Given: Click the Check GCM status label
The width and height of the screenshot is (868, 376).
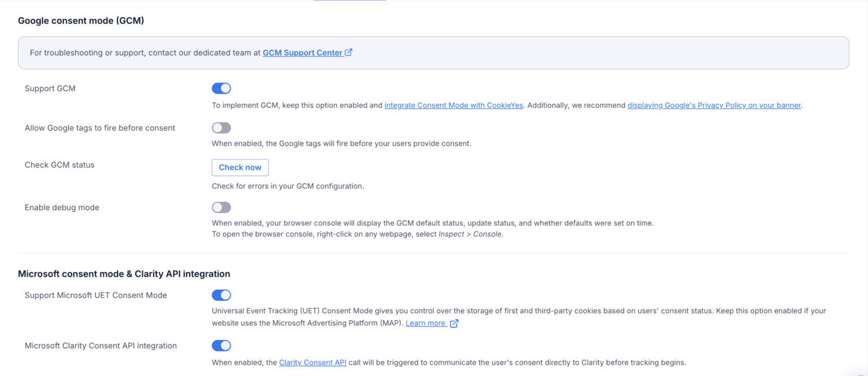Looking at the screenshot, I should pos(60,165).
